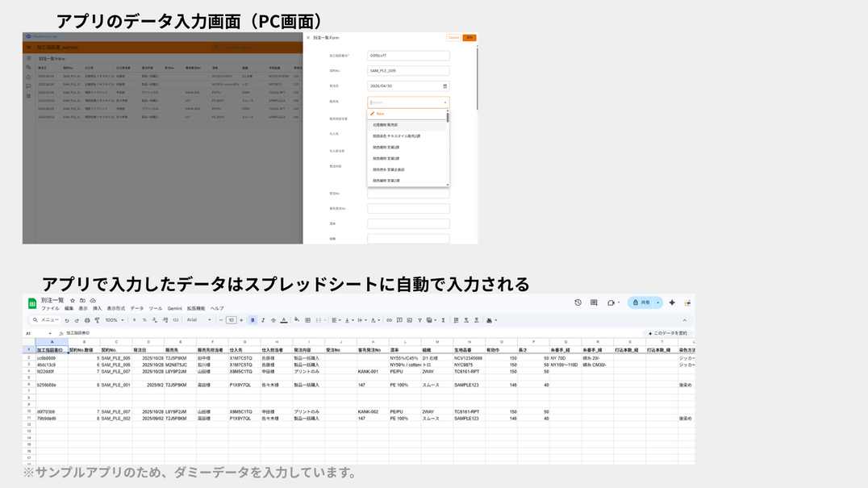Open the 拡張機能 menu in Sheets

click(196, 308)
